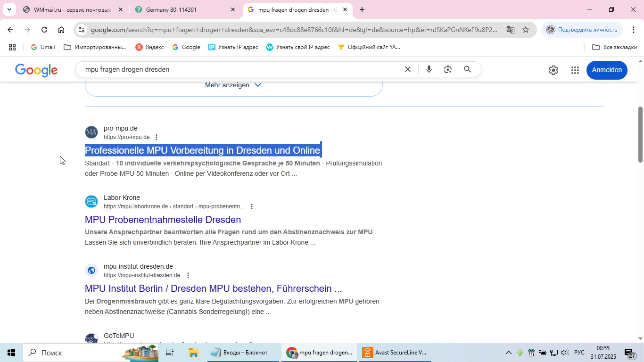Screen dimensions: 644x362
Task: Close the Germany 80-114391 tab
Action: [233, 9]
